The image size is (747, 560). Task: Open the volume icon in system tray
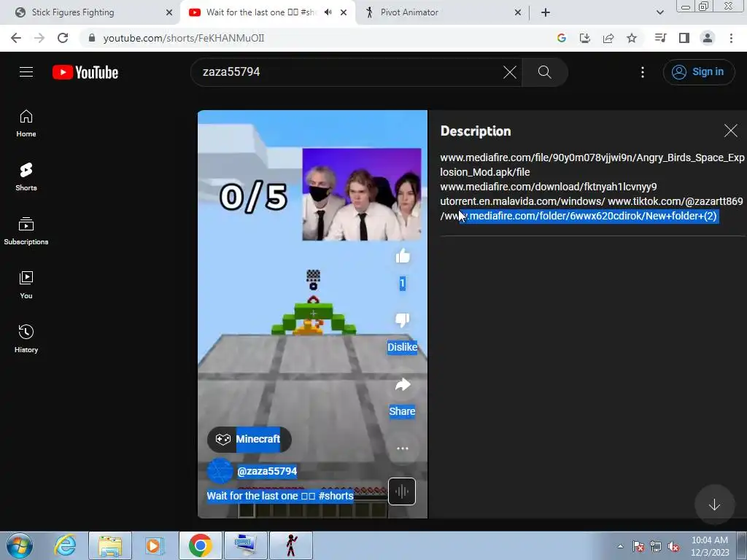coord(673,547)
